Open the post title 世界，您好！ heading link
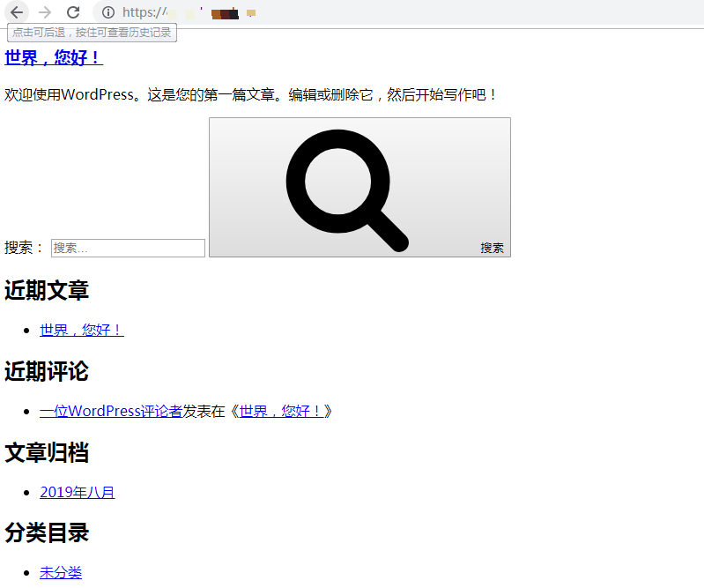Image resolution: width=704 pixels, height=588 pixels. [54, 57]
